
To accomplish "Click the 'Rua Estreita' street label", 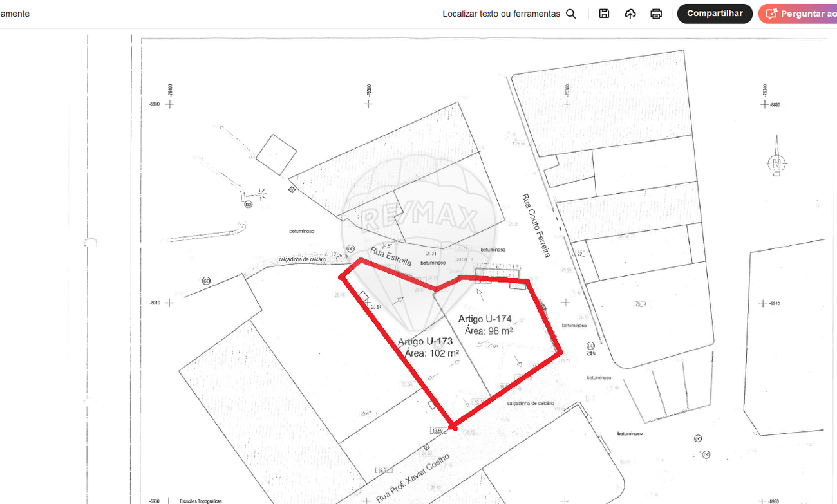I will click(391, 256).
